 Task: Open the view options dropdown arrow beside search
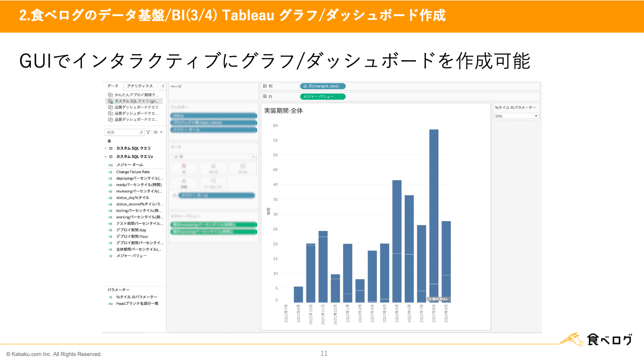(x=161, y=132)
